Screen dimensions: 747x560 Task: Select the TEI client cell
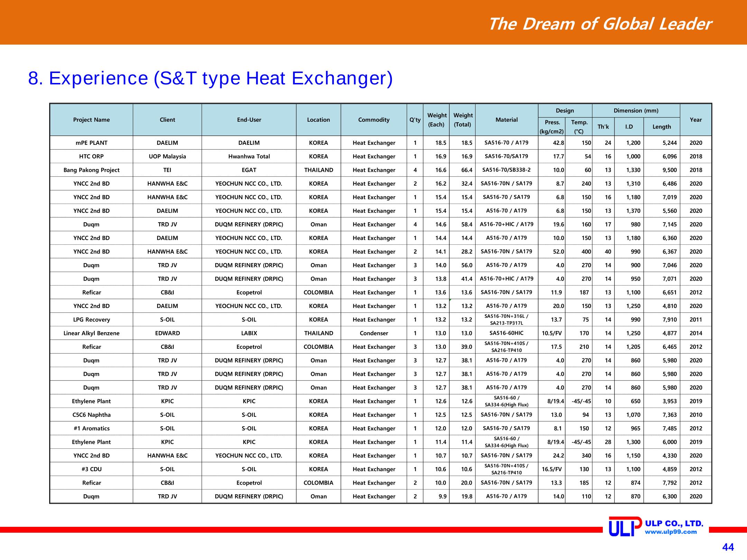167,170
